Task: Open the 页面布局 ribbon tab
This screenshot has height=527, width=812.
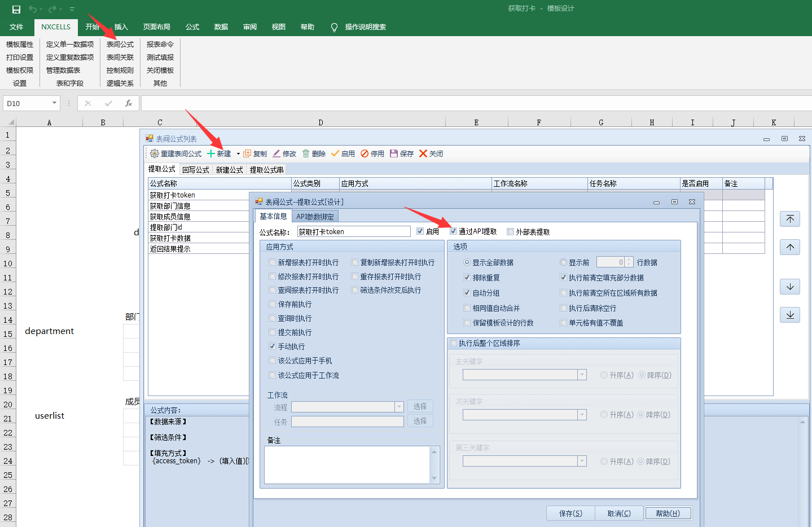Action: 156,27
